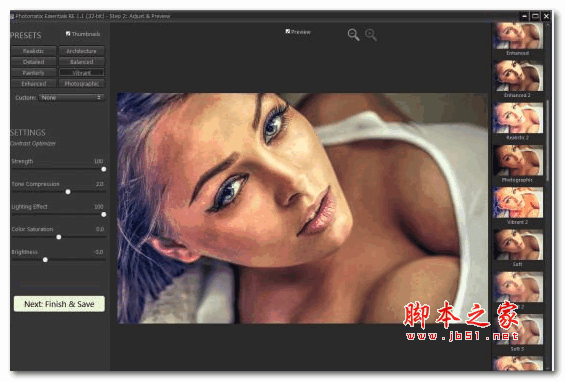Click the Tone Compression slider handle
Viewport: 565px width, 382px height.
tap(68, 192)
